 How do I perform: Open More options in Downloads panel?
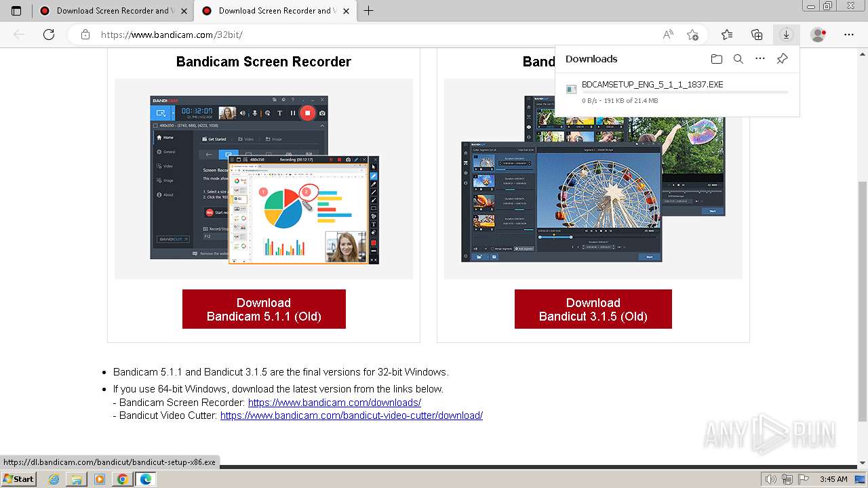tap(760, 59)
